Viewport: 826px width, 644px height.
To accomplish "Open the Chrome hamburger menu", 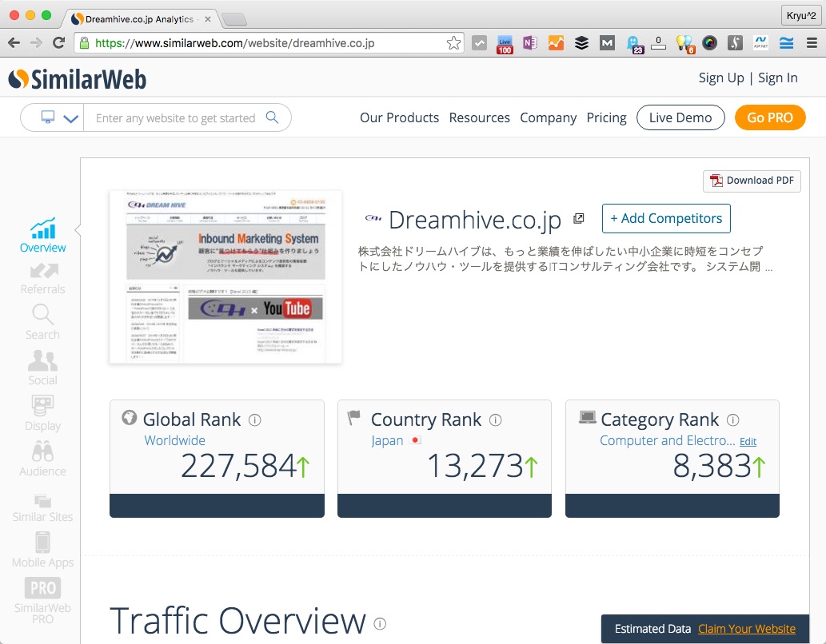I will (x=812, y=43).
